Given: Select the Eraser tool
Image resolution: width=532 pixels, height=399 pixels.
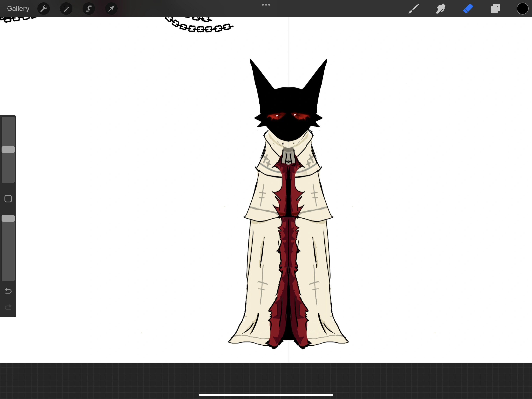Looking at the screenshot, I should click(468, 9).
